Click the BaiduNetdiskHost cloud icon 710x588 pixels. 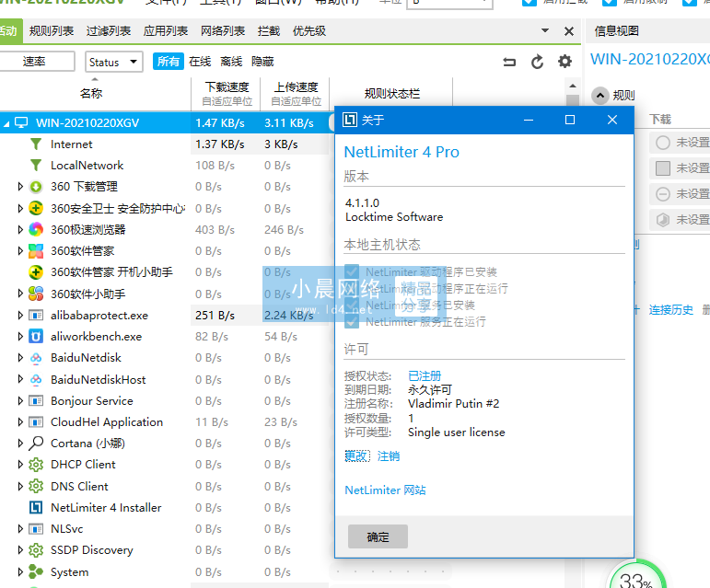click(35, 379)
